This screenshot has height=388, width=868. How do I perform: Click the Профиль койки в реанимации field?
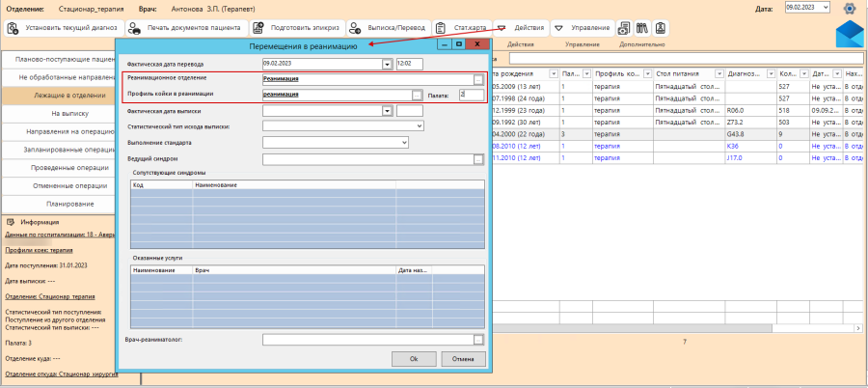tap(338, 96)
